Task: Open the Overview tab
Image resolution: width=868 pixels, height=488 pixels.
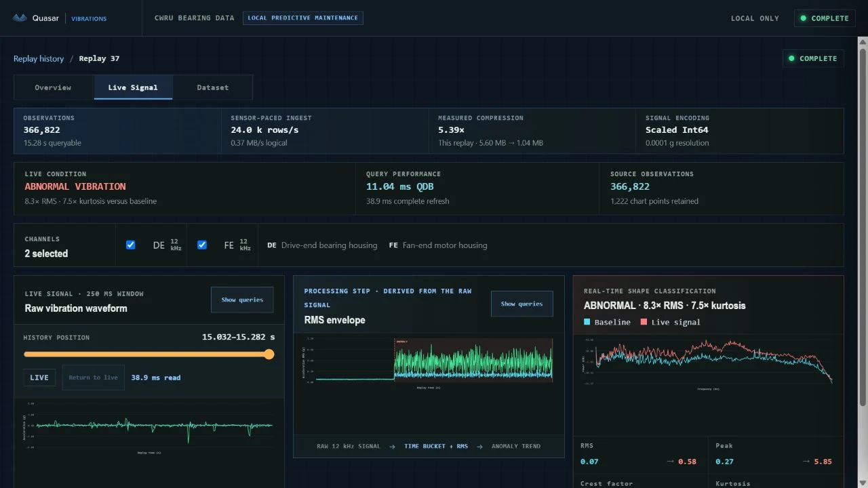Action: tap(53, 87)
